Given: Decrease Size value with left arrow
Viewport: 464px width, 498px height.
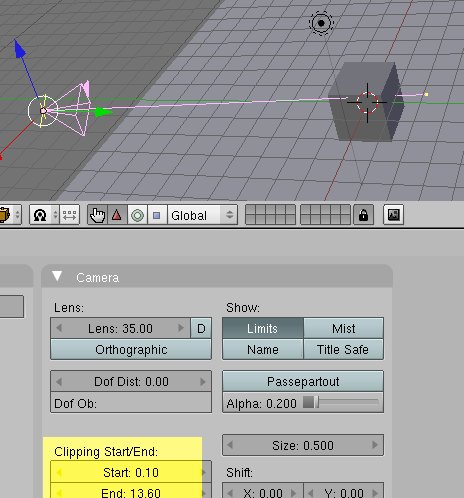Looking at the screenshot, I should pyautogui.click(x=230, y=445).
